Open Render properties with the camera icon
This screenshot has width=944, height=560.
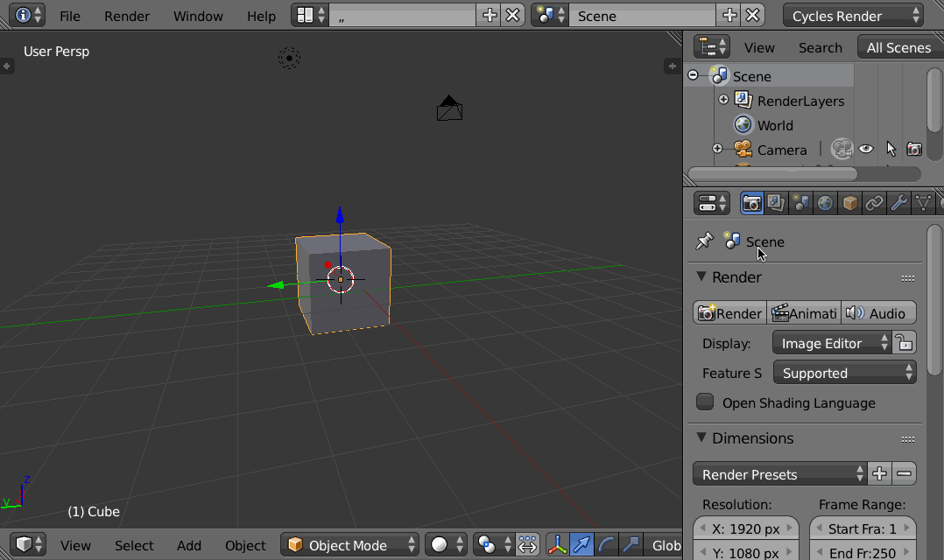point(751,203)
